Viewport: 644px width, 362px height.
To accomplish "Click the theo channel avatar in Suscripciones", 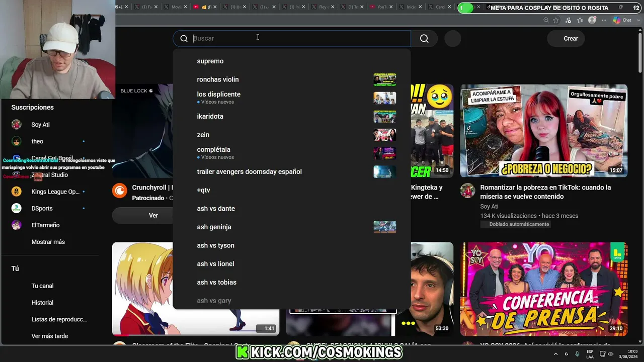I will pos(17,141).
